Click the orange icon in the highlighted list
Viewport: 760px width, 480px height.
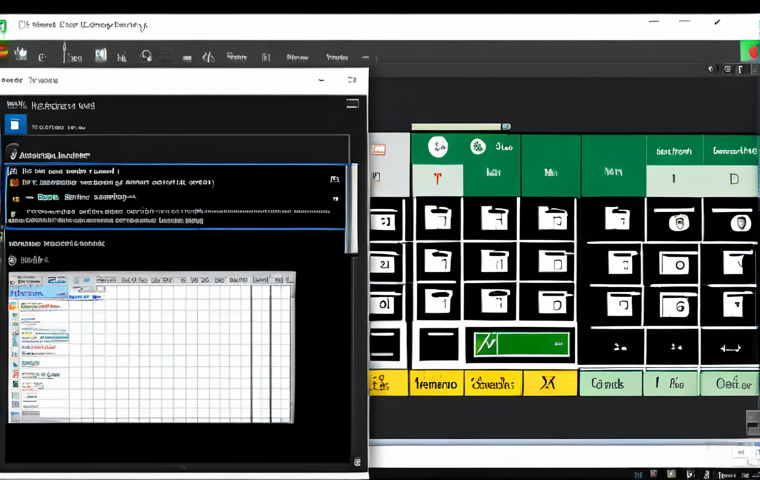14,182
